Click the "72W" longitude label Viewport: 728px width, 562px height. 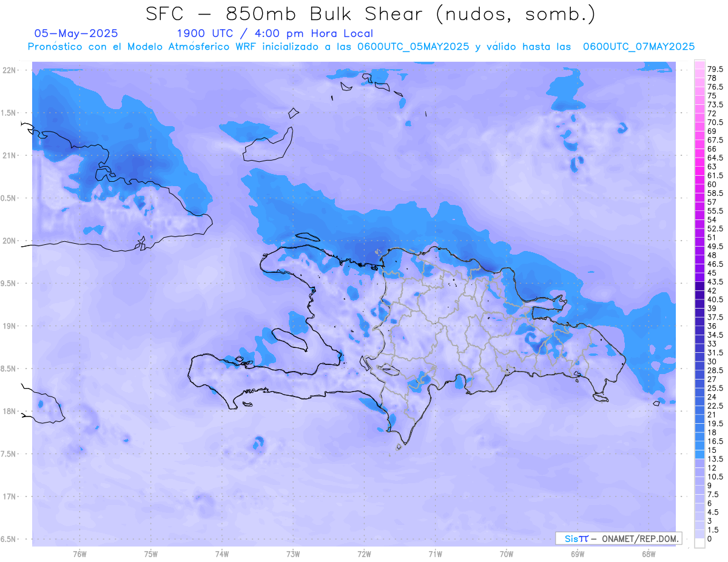click(364, 554)
